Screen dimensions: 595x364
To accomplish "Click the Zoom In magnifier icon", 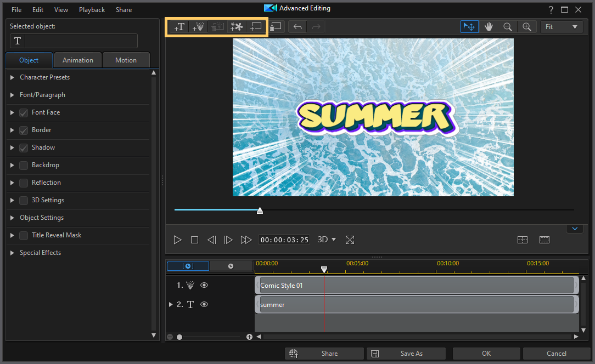I will 527,26.
